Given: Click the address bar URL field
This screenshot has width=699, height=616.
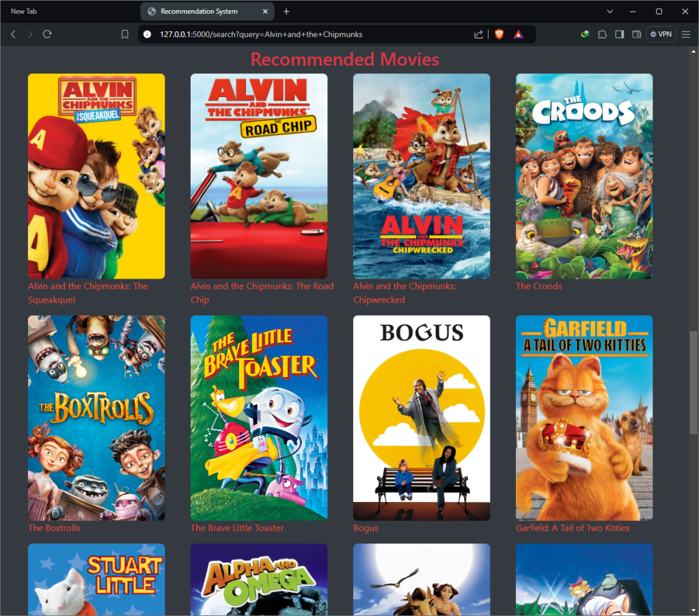Looking at the screenshot, I should click(307, 34).
